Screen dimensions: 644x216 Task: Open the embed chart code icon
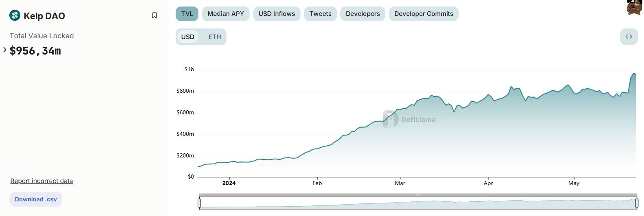pos(629,37)
